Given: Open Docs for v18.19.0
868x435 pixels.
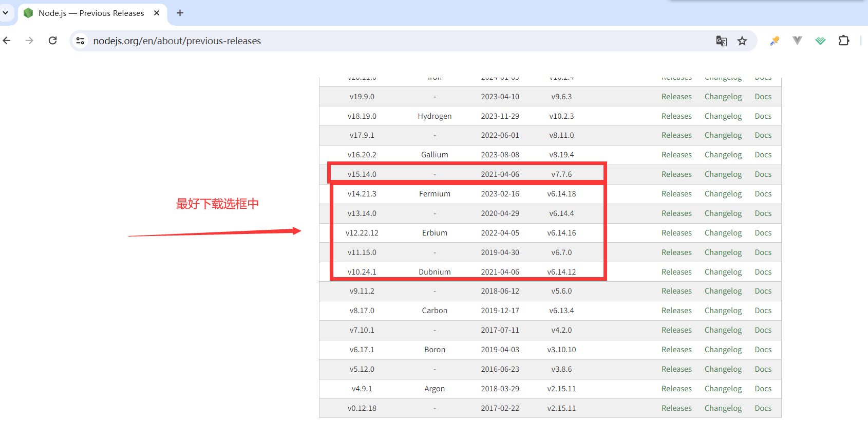Looking at the screenshot, I should [x=763, y=116].
